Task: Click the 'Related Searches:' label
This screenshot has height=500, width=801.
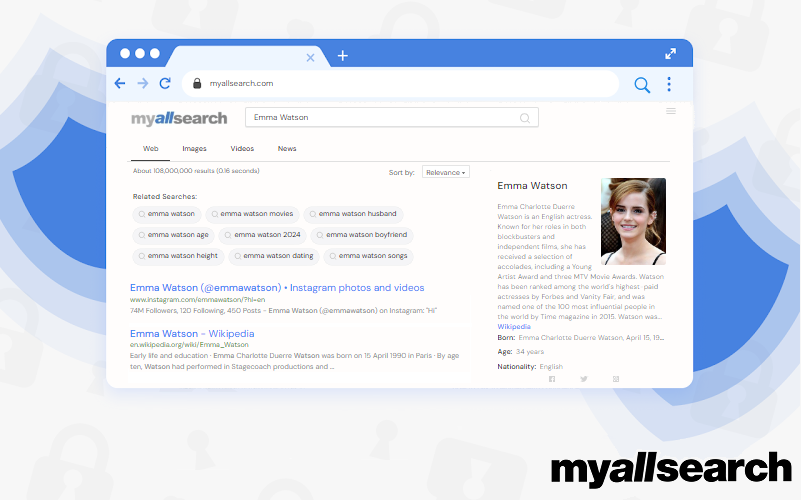Action: (x=164, y=197)
